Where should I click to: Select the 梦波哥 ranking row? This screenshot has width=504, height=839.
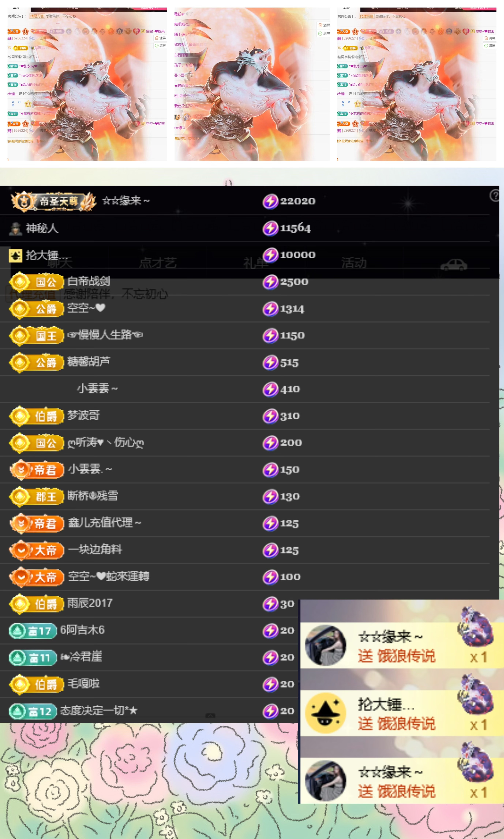pos(245,416)
